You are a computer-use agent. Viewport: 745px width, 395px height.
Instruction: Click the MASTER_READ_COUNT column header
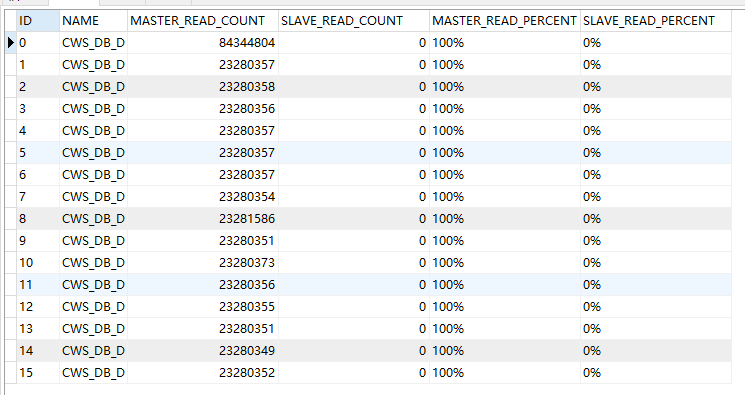202,21
